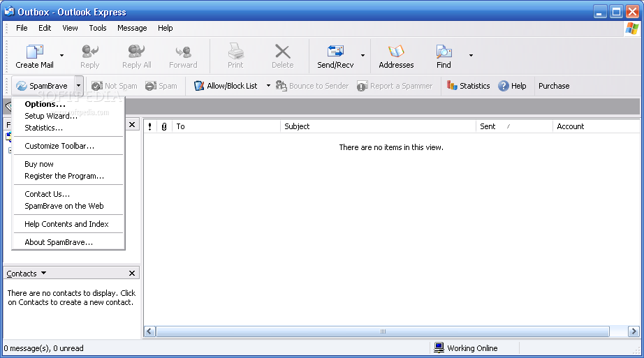Select Customize Toolbar... menu entry

(68, 146)
